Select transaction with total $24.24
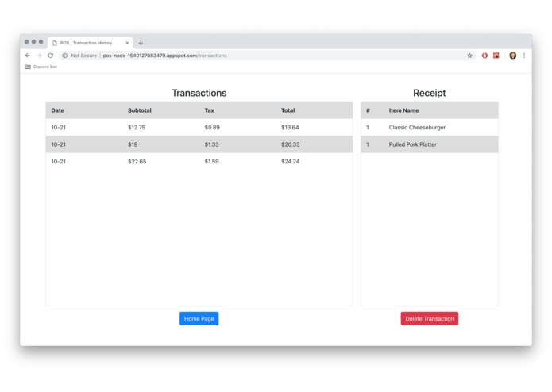Viewport: 552px width, 392px height. coord(199,162)
